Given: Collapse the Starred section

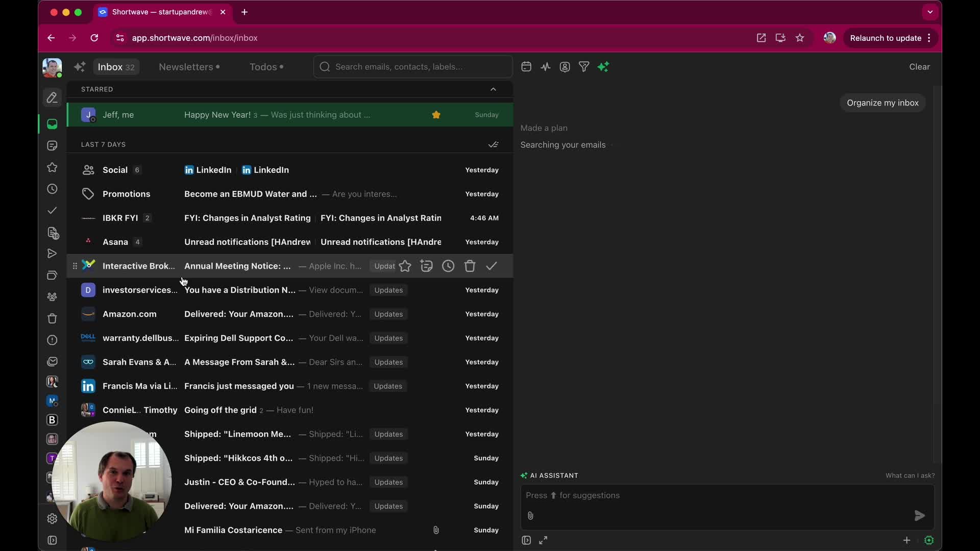Looking at the screenshot, I should coord(493,89).
